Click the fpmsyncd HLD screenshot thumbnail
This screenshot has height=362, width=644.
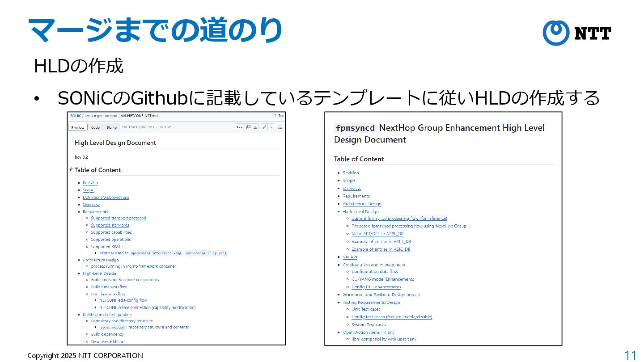click(x=443, y=228)
